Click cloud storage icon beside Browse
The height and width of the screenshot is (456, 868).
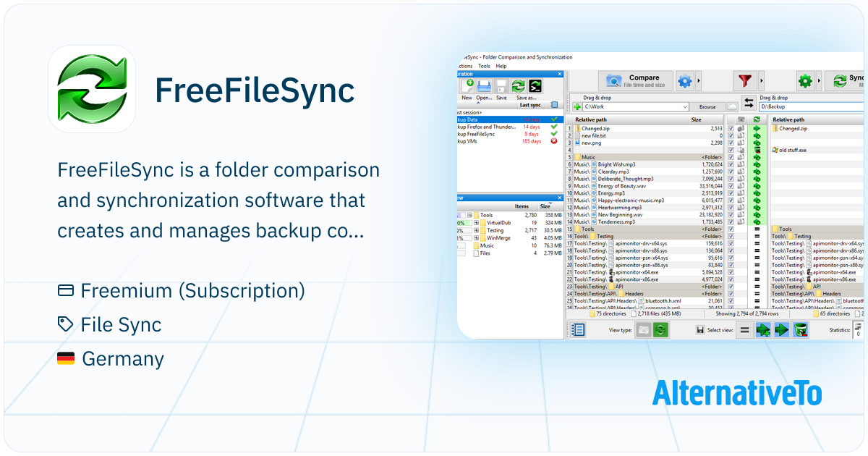pos(731,106)
